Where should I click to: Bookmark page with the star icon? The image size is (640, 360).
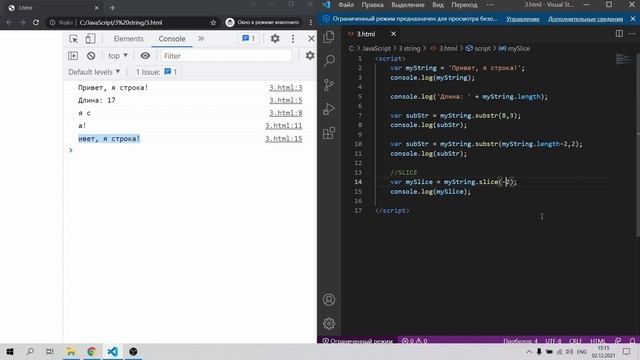[213, 22]
